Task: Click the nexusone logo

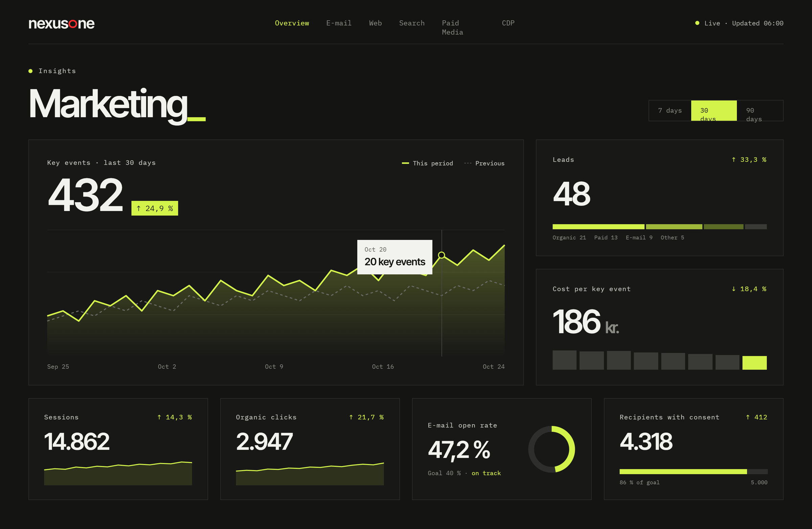Action: click(62, 24)
